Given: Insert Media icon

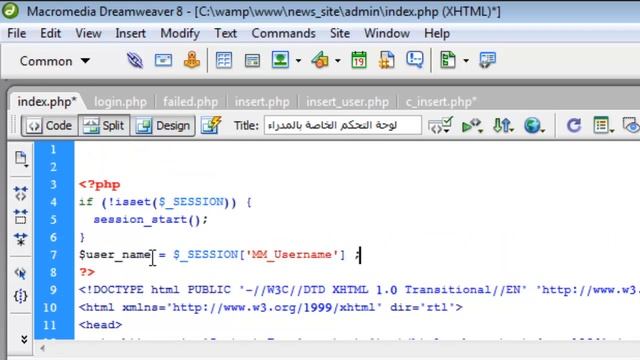Looking at the screenshot, I should (x=320, y=60).
